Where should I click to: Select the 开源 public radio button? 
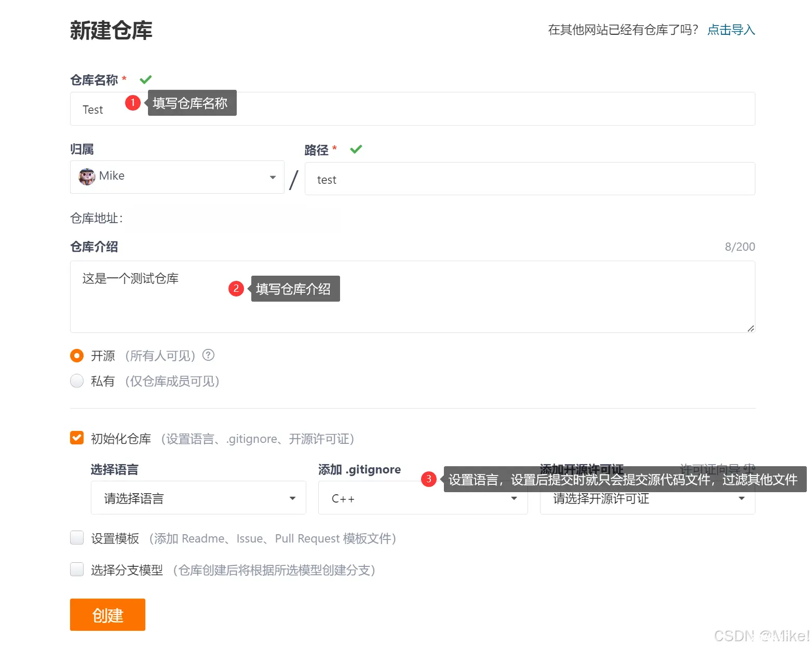[77, 356]
